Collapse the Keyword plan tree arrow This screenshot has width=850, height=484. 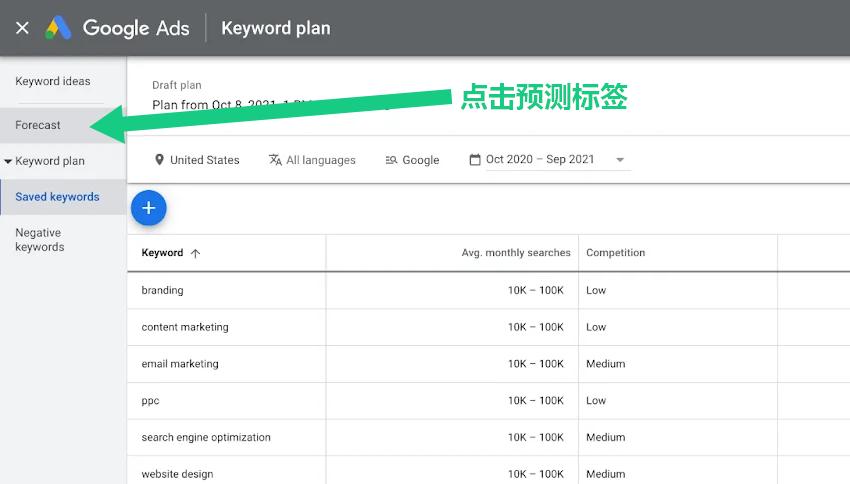coord(8,162)
